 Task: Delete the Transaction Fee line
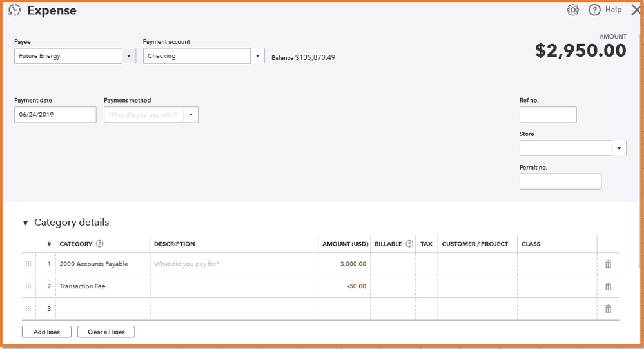[608, 286]
